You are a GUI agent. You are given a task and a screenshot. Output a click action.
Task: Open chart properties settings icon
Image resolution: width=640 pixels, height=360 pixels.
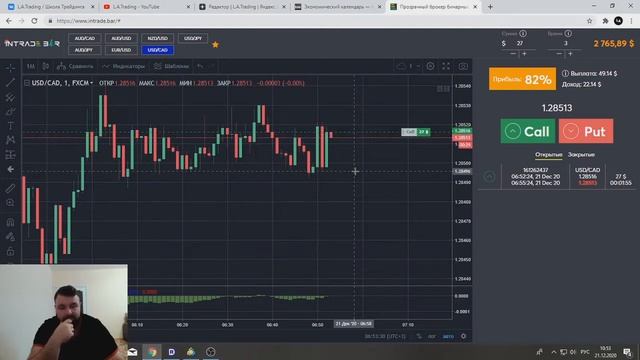tap(430, 66)
